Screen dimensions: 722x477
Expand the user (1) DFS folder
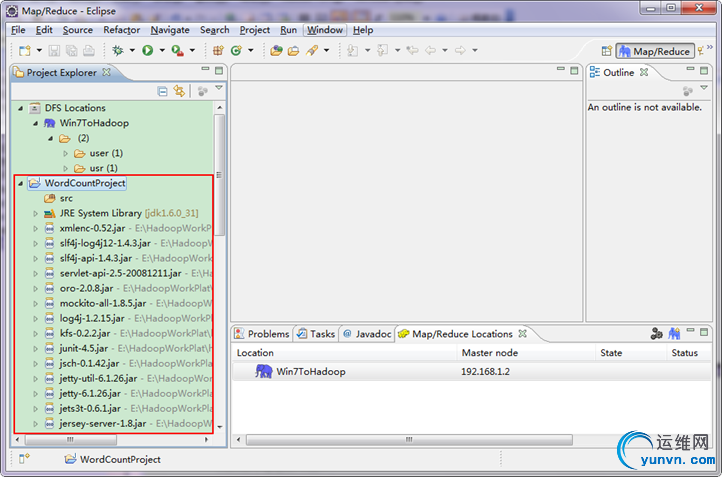pos(65,153)
